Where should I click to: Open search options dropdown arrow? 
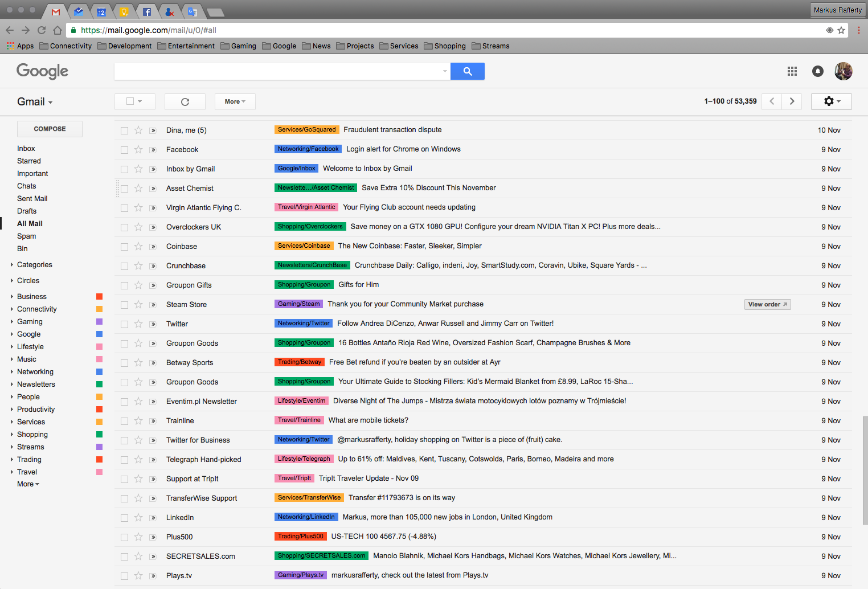(x=445, y=71)
